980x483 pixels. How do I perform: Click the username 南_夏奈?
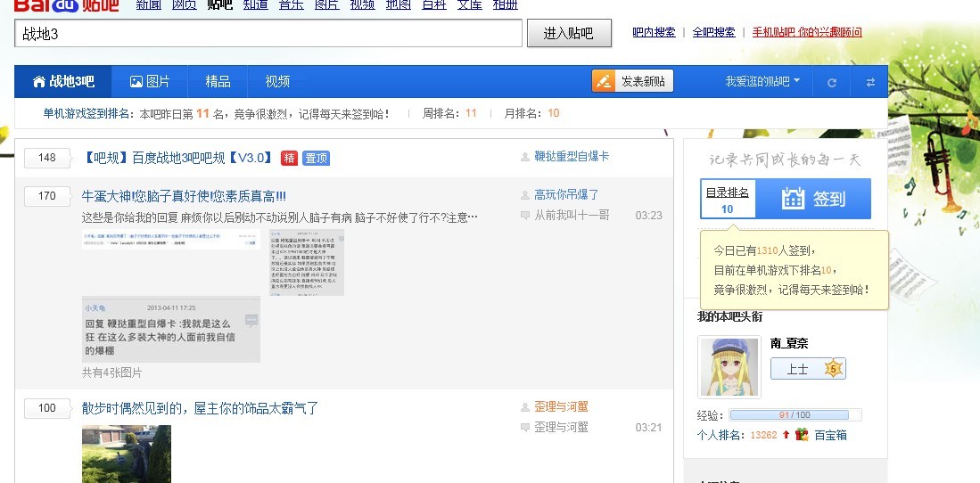tap(789, 343)
